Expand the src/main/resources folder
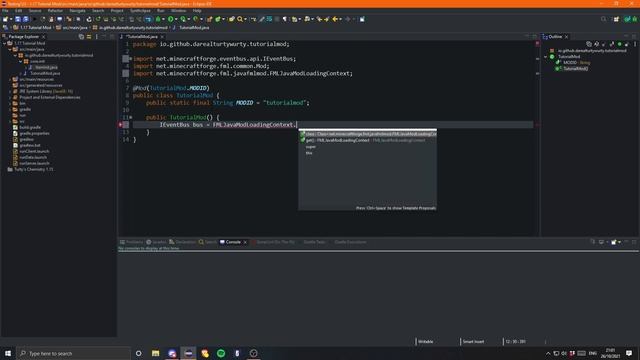The height and width of the screenshot is (360, 640). point(10,80)
